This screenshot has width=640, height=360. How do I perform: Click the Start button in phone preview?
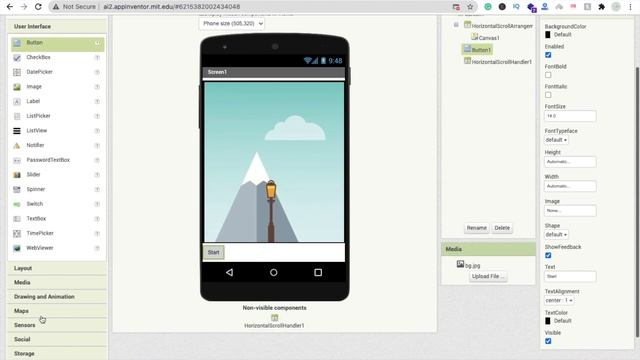[x=213, y=252]
